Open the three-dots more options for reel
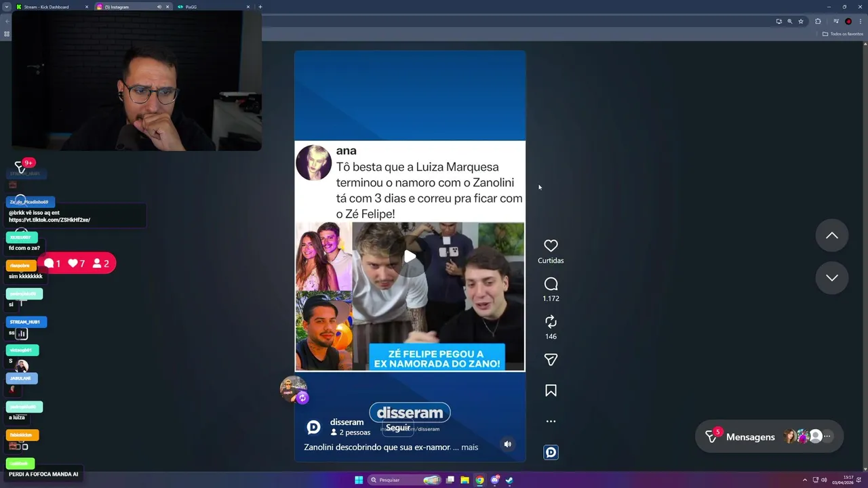Screen dimensions: 868x488 click(x=551, y=421)
